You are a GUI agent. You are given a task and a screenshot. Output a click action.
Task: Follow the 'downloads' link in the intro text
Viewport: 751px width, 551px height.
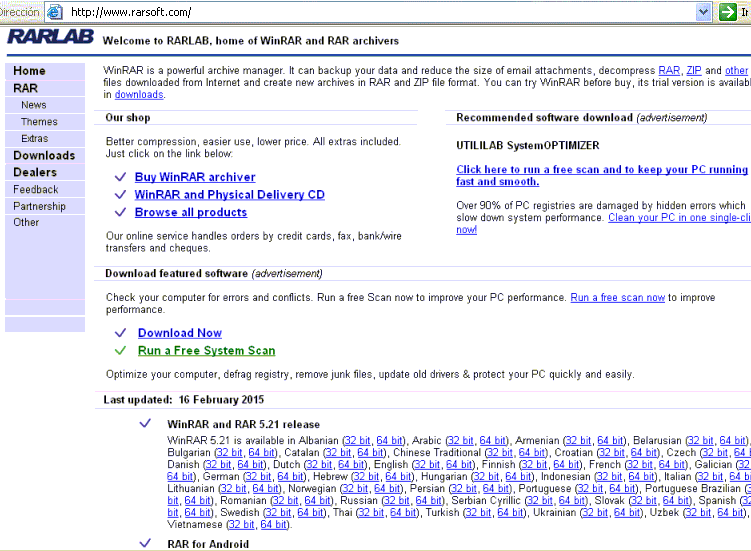[139, 94]
